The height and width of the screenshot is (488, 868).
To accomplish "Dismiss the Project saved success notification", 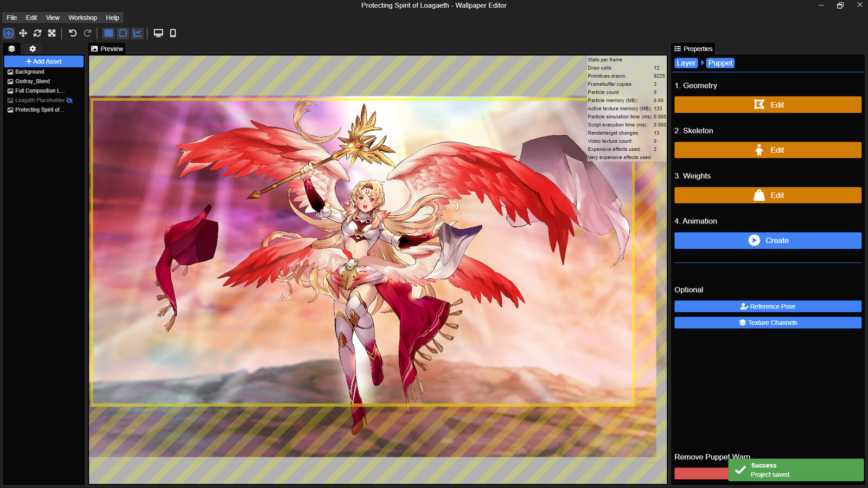I will (796, 470).
